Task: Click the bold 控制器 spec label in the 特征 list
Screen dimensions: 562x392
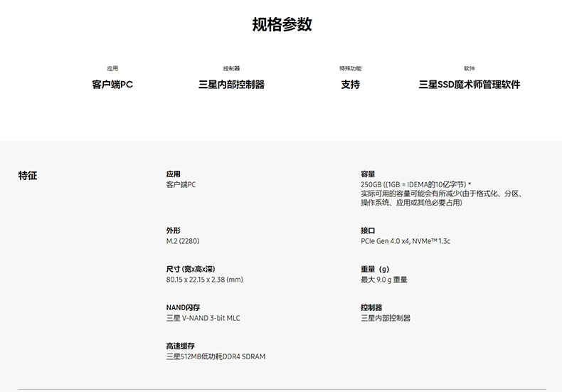Action: [x=371, y=307]
